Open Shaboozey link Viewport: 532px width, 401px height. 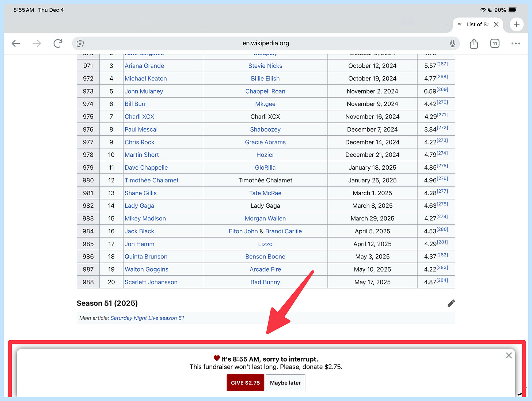coord(265,129)
